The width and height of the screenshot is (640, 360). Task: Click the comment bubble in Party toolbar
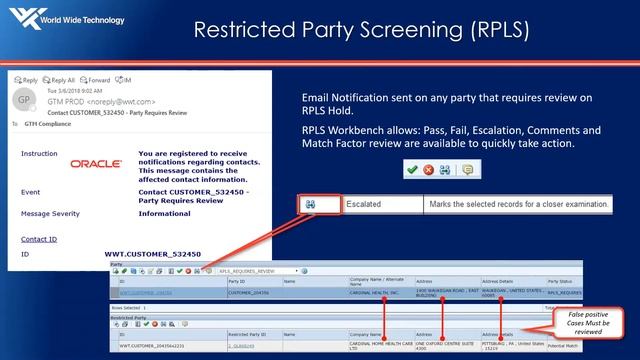(209, 271)
